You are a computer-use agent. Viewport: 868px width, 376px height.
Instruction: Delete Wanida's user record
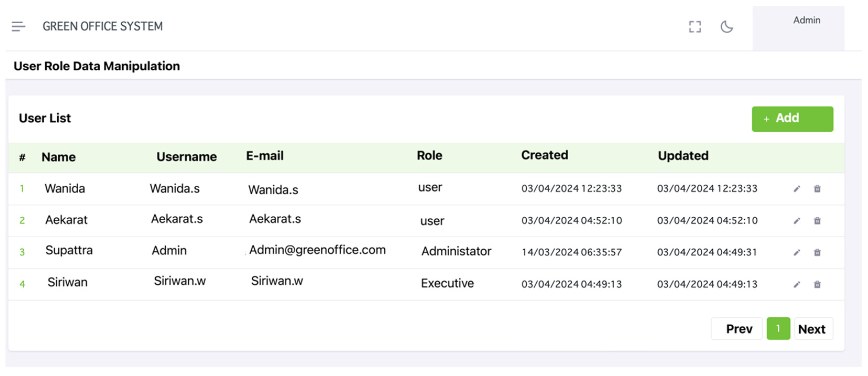817,189
